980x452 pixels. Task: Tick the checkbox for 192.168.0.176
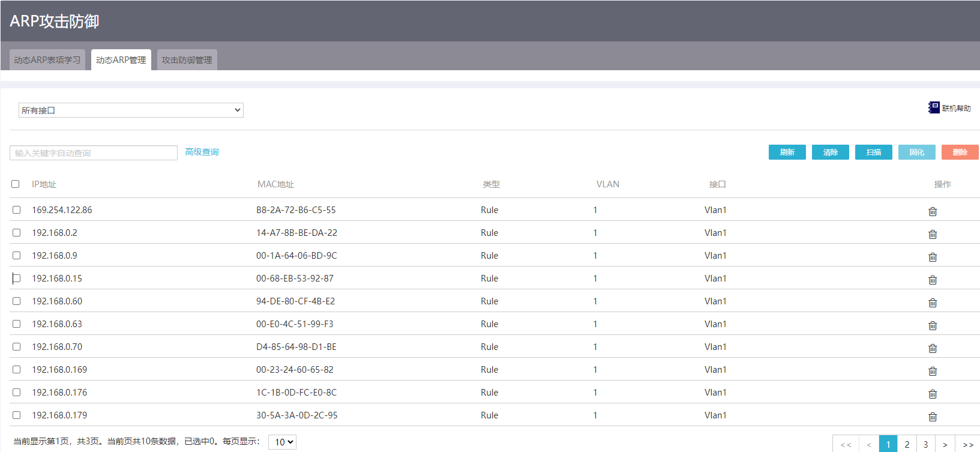coord(17,393)
